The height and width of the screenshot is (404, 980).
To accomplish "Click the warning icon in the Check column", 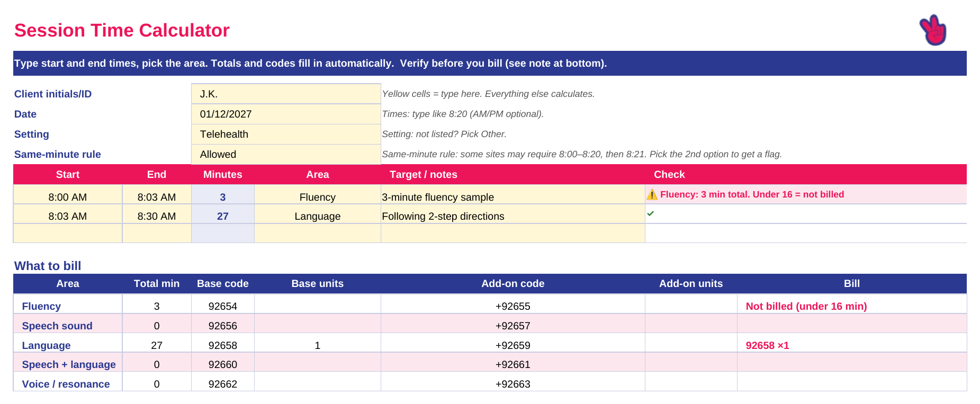I will [652, 195].
